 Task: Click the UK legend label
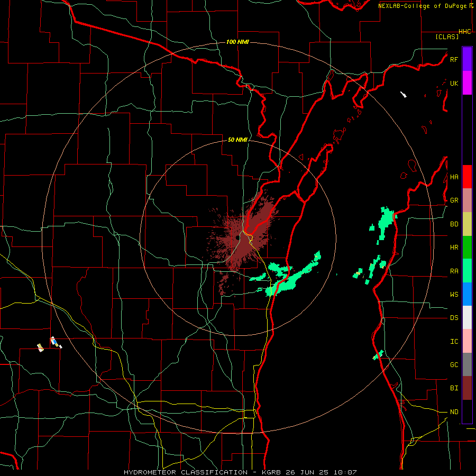[x=454, y=83]
